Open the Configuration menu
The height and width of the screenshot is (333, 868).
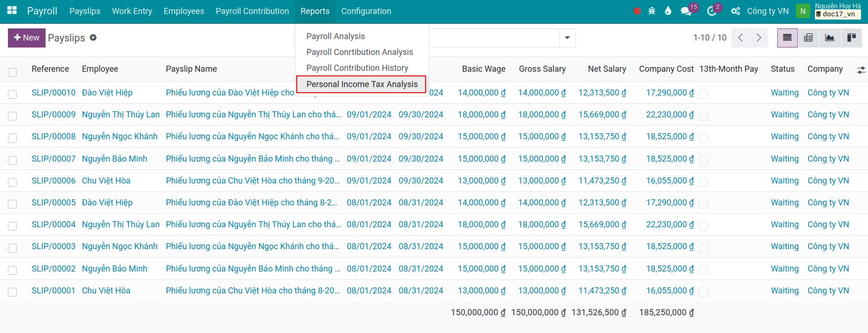pyautogui.click(x=366, y=11)
